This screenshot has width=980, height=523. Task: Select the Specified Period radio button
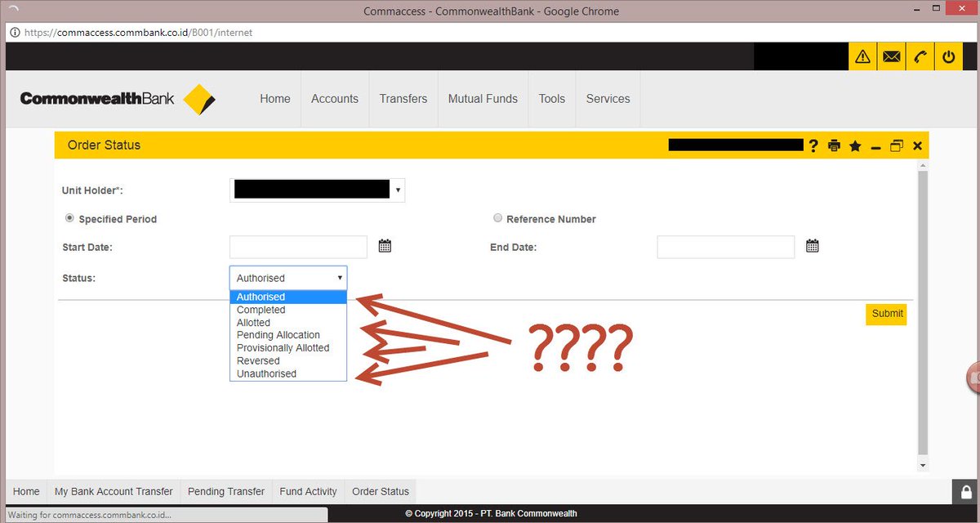click(69, 218)
